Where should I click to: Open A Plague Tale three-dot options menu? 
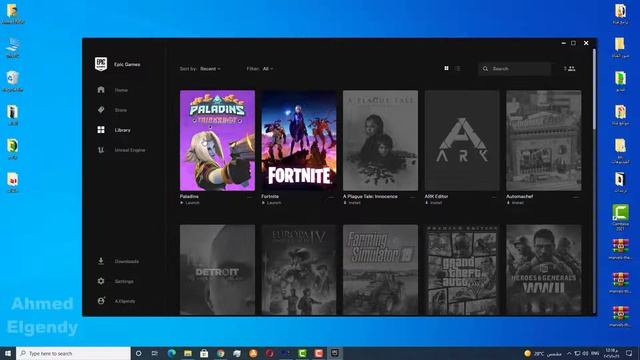pos(413,197)
